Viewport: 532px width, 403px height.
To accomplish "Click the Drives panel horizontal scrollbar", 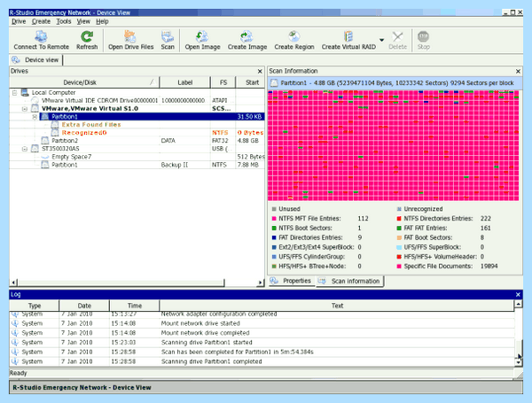I will coord(121,282).
